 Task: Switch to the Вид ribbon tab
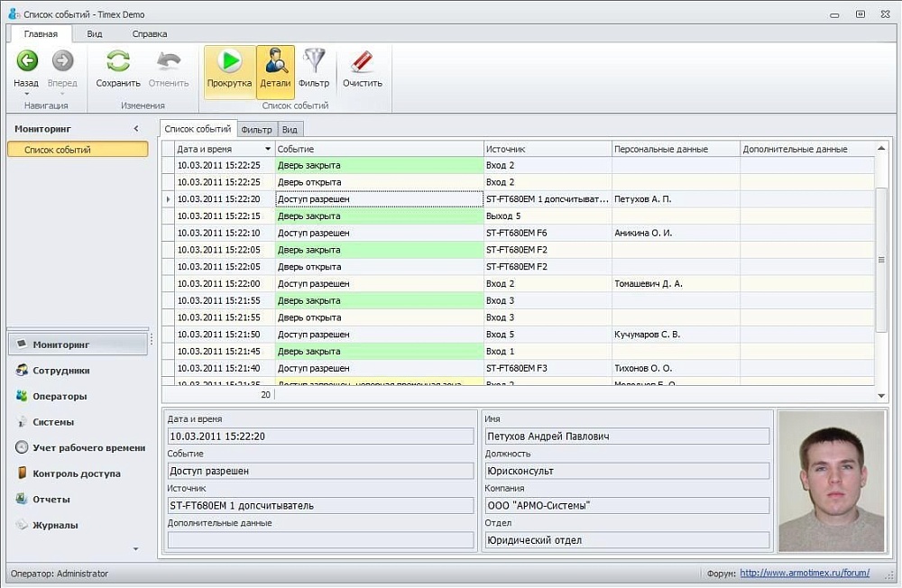point(95,34)
